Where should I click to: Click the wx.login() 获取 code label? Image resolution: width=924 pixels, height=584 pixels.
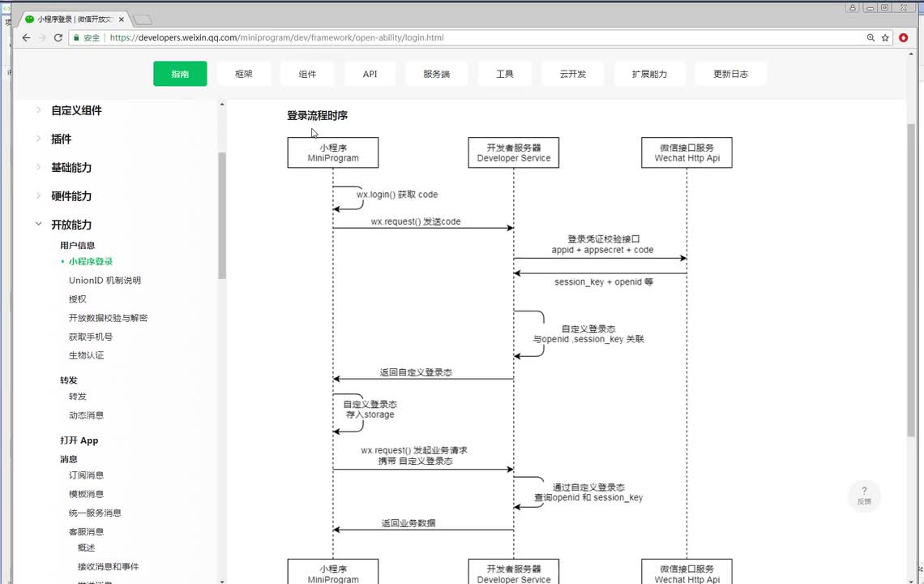pos(397,195)
